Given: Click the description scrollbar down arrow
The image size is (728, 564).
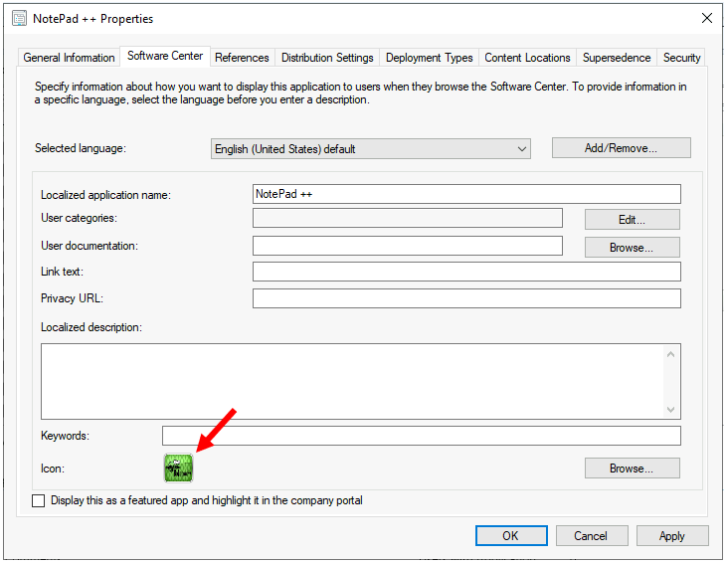Looking at the screenshot, I should click(670, 410).
